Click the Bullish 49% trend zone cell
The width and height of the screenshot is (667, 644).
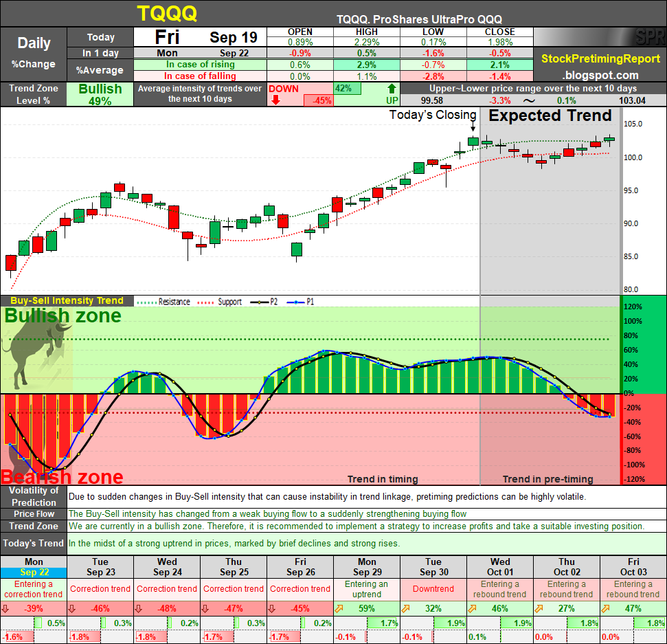coord(100,94)
